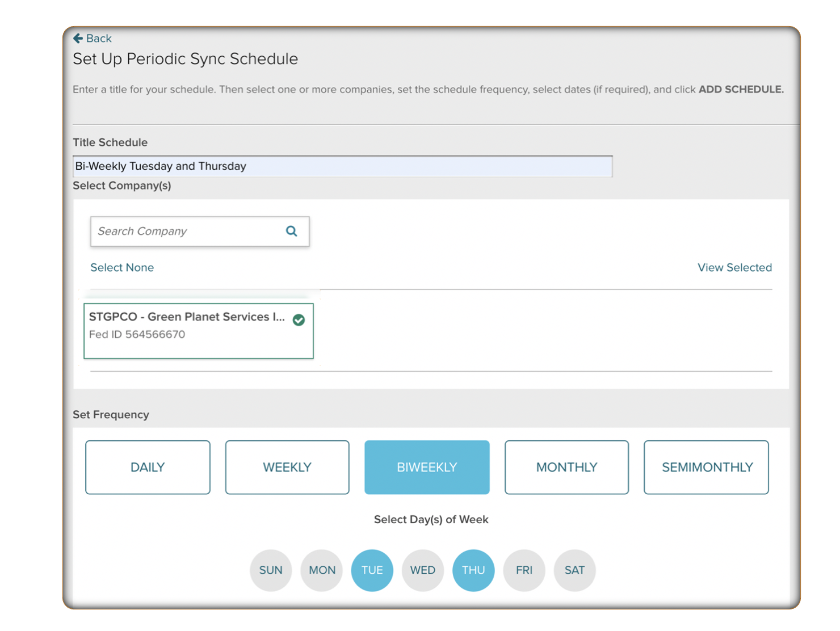The height and width of the screenshot is (631, 840).
Task: Select the BIWEEKLY frequency option
Action: tap(427, 467)
